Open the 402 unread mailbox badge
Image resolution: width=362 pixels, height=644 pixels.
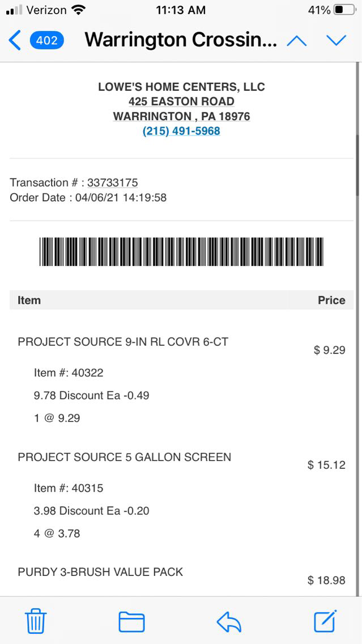(46, 40)
